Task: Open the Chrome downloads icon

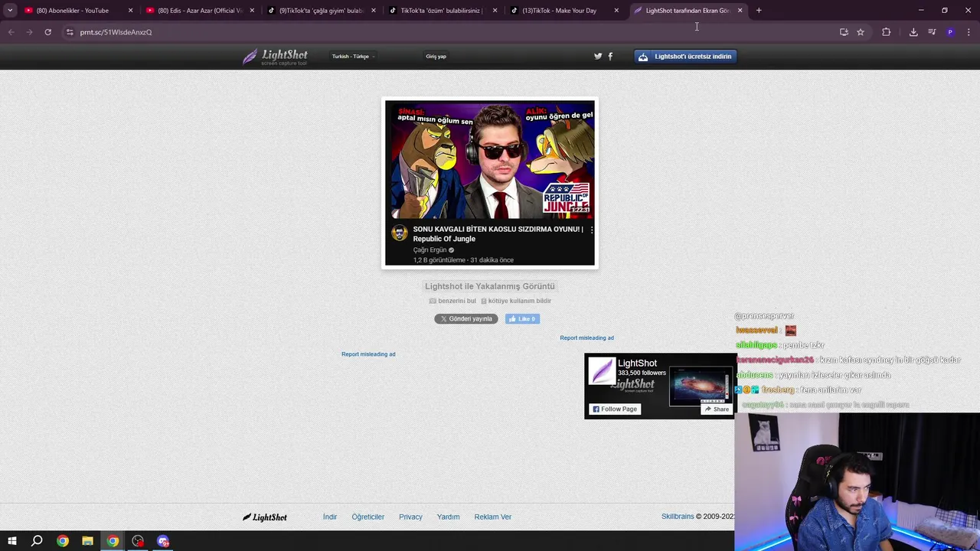Action: point(913,32)
